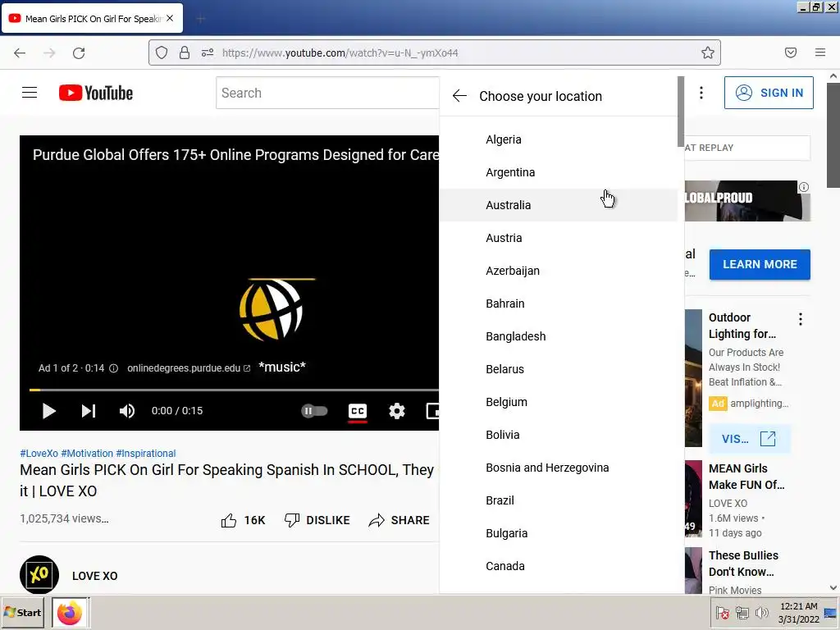
Task: Click Firefox shield tracking protection icon
Action: point(162,52)
